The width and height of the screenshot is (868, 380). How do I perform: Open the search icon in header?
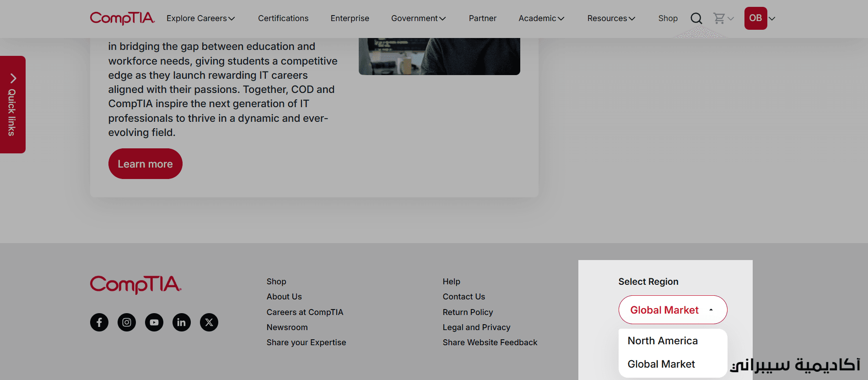[696, 18]
